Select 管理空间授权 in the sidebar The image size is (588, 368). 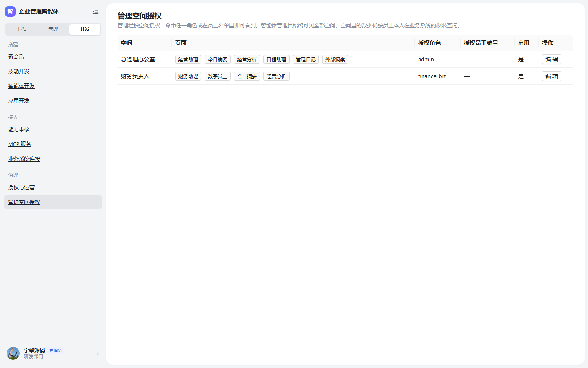(53, 202)
